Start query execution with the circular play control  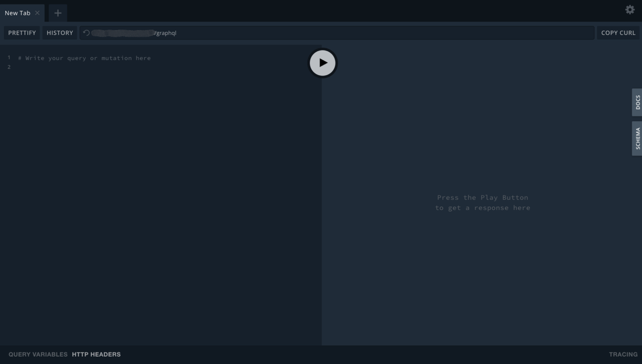322,63
